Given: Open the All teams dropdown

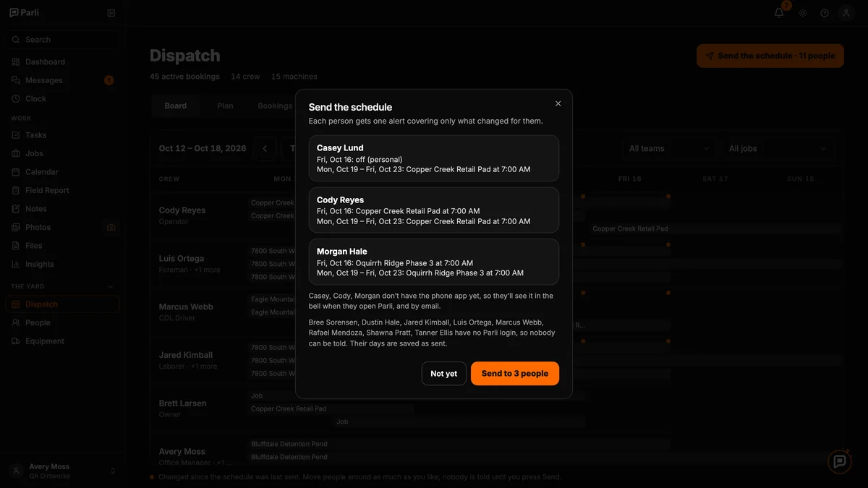Looking at the screenshot, I should (x=669, y=148).
